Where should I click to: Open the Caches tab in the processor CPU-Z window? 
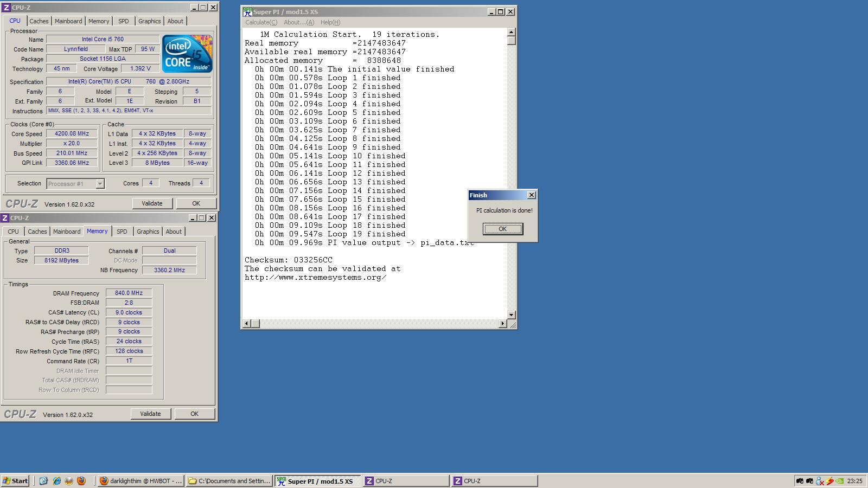(39, 21)
